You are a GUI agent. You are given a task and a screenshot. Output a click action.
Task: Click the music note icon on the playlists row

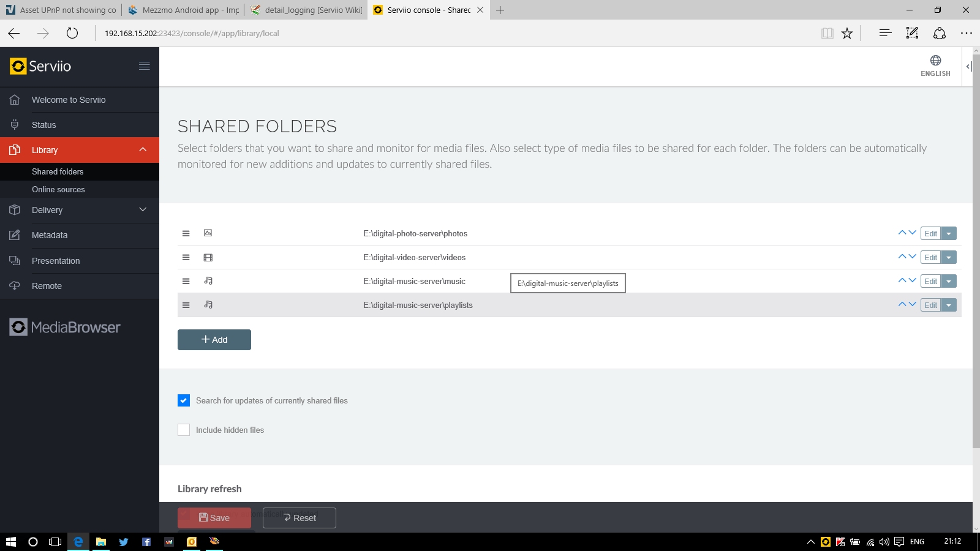pos(208,305)
